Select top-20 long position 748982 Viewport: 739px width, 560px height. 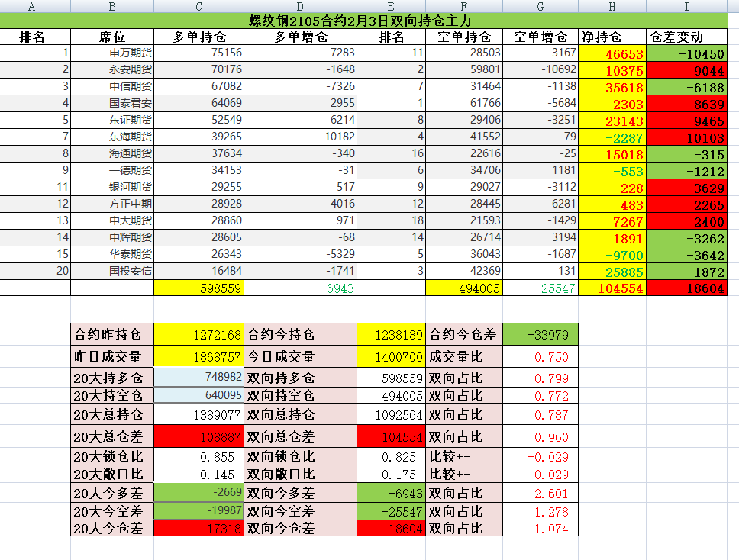tap(199, 377)
